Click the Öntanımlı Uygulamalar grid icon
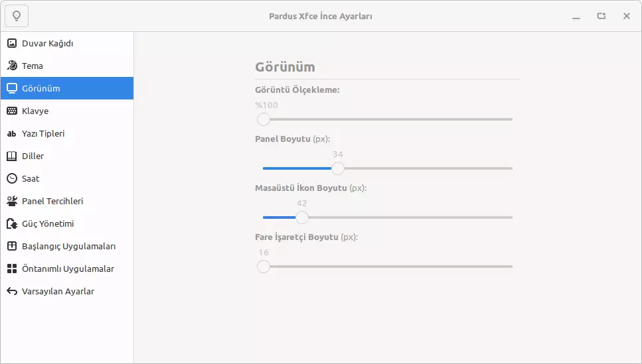This screenshot has height=364, width=642. click(12, 269)
